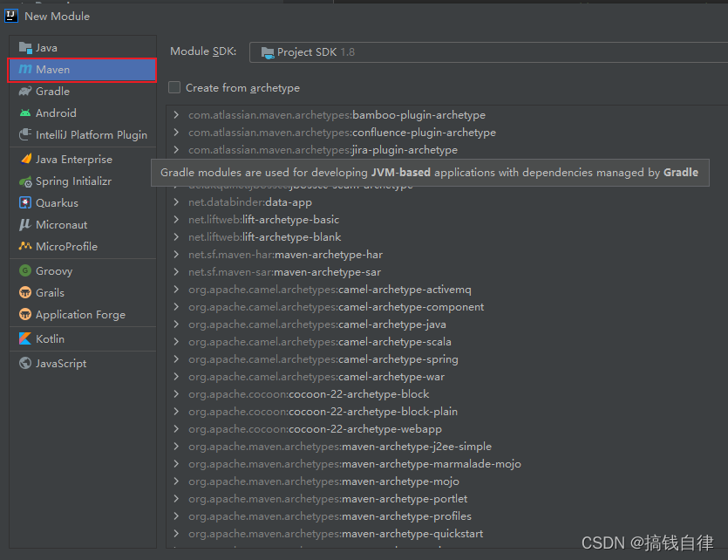The width and height of the screenshot is (728, 560).
Task: Click the Micronaut mu icon
Action: (25, 225)
